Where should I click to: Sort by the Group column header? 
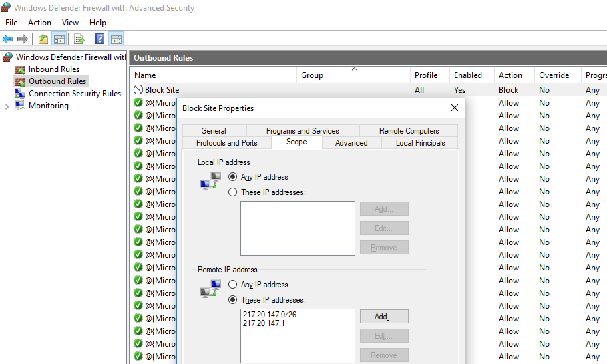pyautogui.click(x=312, y=75)
